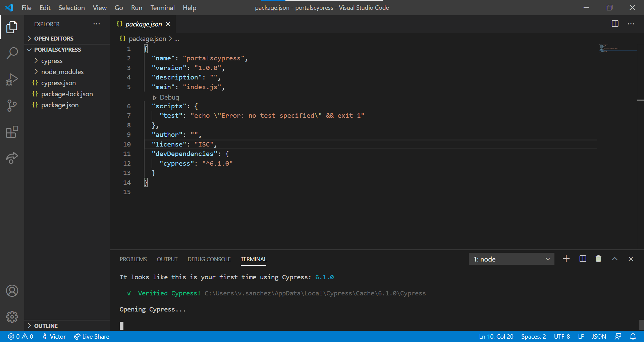Viewport: 644px width, 342px height.
Task: Open the Selection menu
Action: tap(71, 8)
